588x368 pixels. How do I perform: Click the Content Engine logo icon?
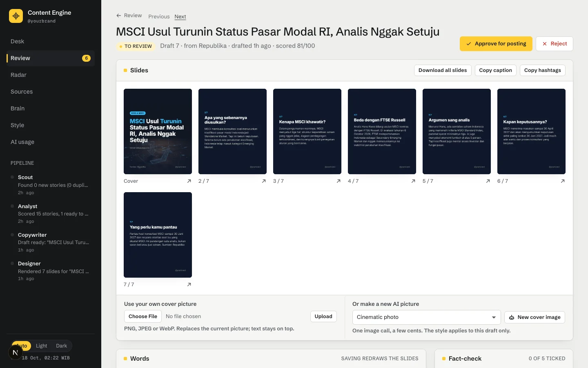16,16
